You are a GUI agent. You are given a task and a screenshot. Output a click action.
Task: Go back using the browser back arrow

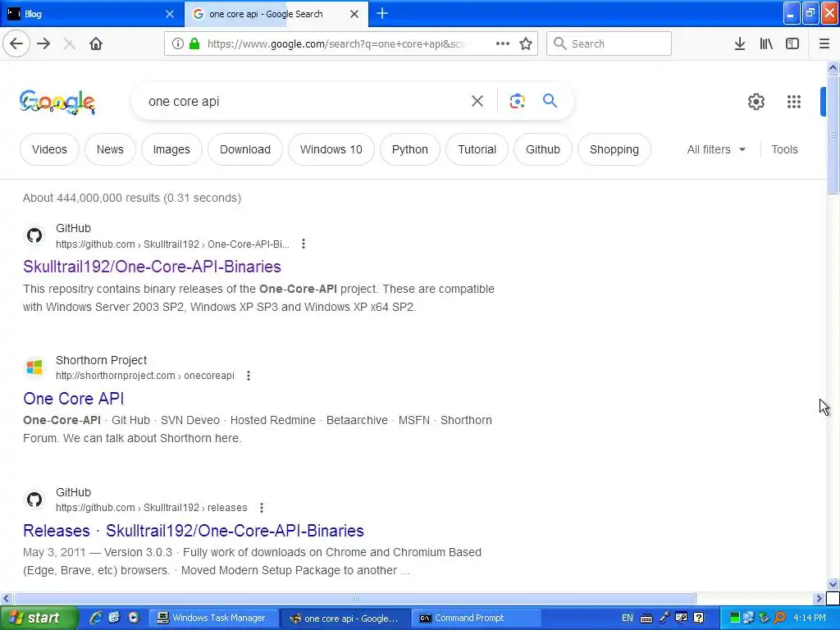point(16,44)
